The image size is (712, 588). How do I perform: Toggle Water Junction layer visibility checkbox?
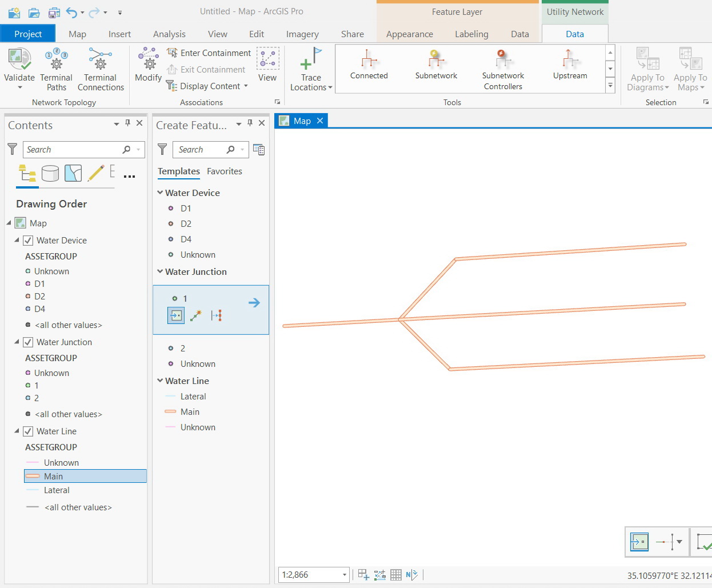pyautogui.click(x=27, y=342)
